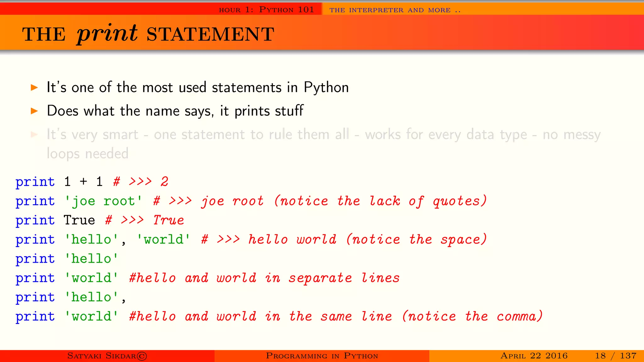This screenshot has height=362, width=644.
Task: Click the faded text 'loops needed'
Action: click(87, 154)
